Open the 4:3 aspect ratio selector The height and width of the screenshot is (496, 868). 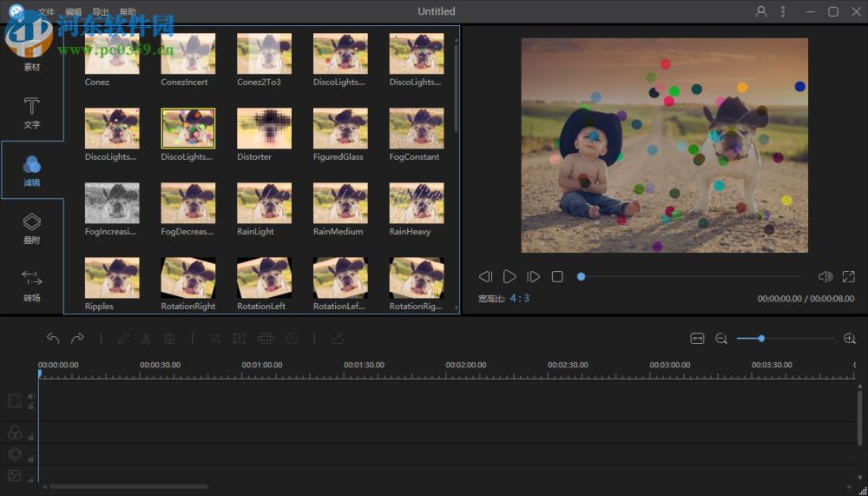[519, 298]
